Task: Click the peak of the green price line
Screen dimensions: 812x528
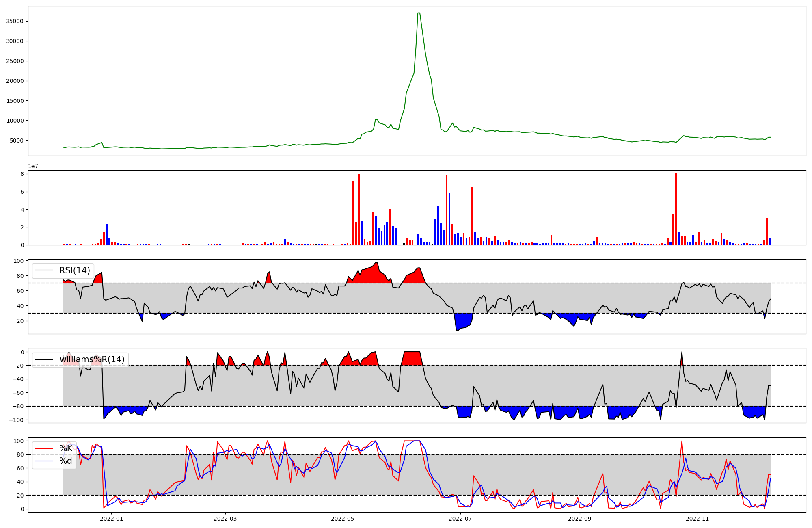Action: tap(419, 13)
